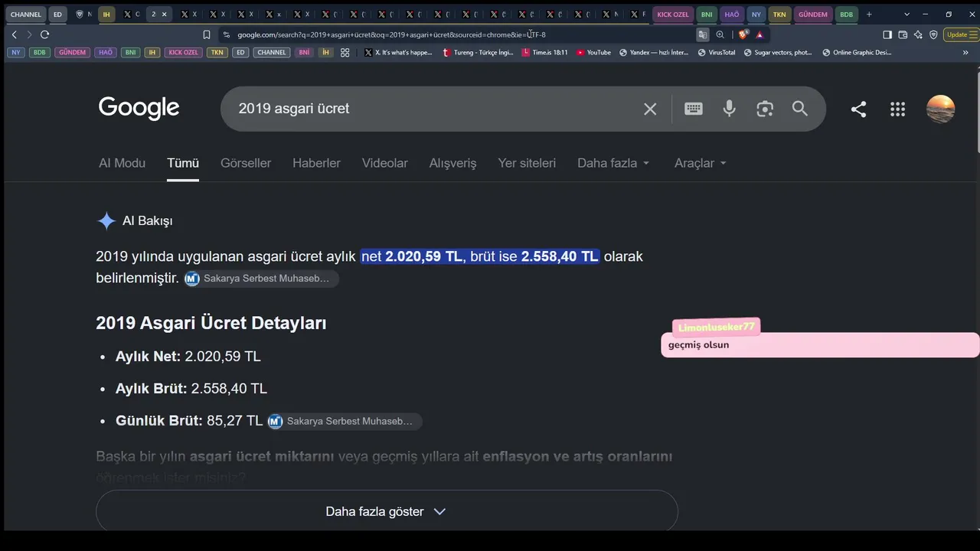Click inside the Google search box text

(294, 109)
